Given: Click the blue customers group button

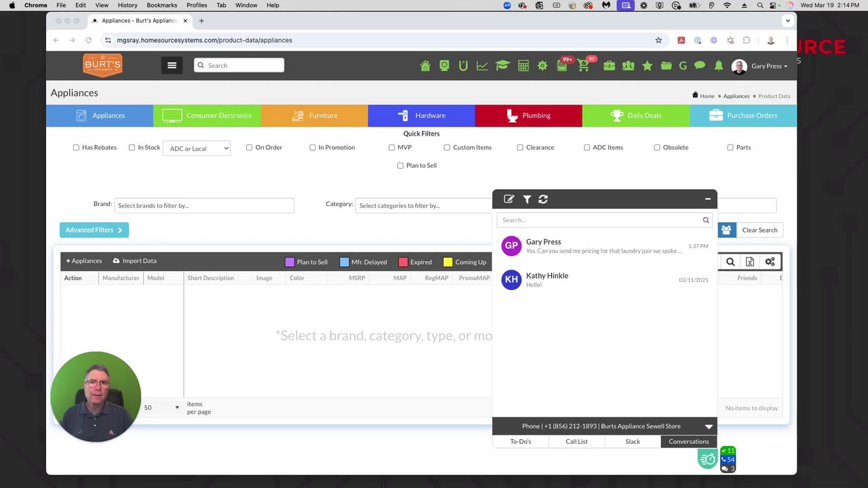Looking at the screenshot, I should point(726,230).
